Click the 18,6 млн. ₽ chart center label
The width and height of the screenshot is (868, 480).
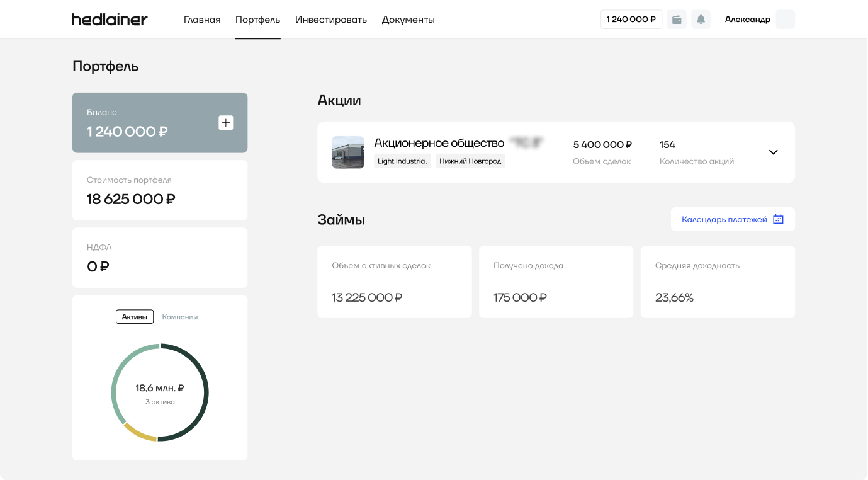point(160,388)
